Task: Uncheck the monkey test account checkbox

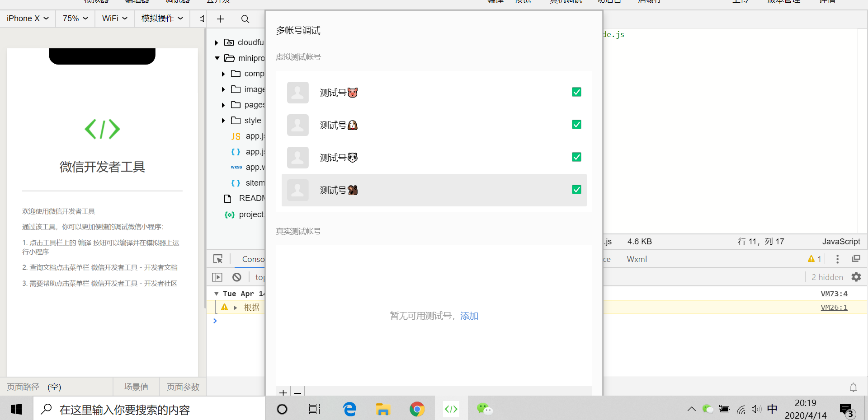Action: (x=576, y=190)
